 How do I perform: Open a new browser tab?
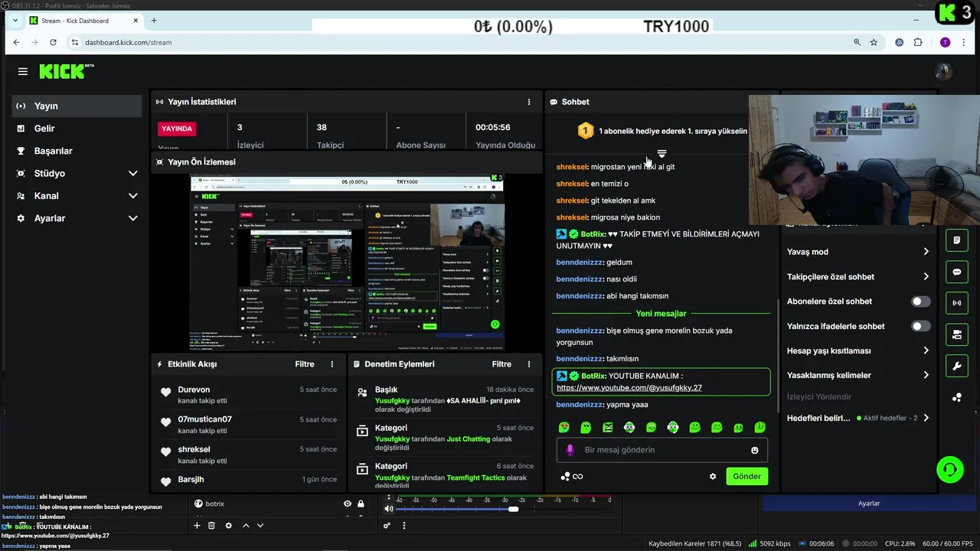coord(154,21)
